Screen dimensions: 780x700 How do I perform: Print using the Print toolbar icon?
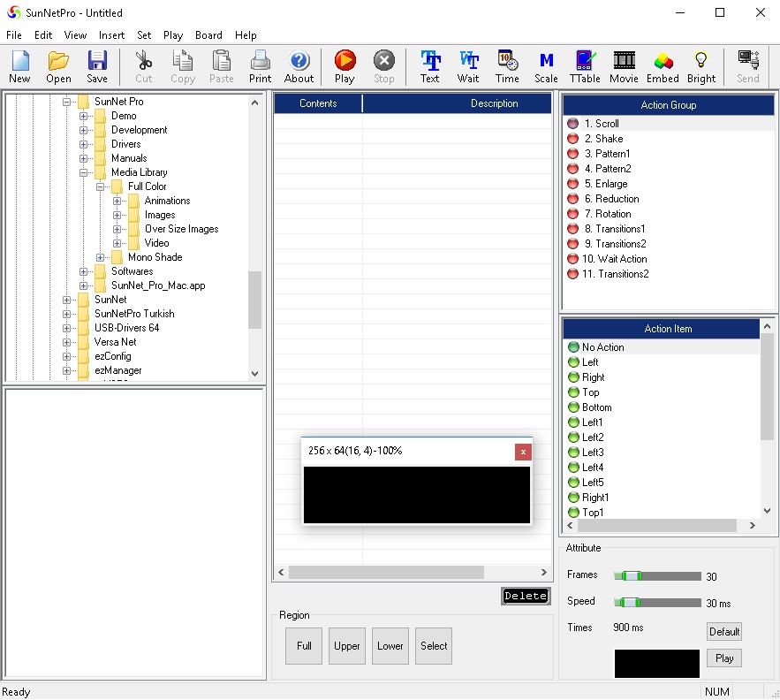(x=261, y=66)
